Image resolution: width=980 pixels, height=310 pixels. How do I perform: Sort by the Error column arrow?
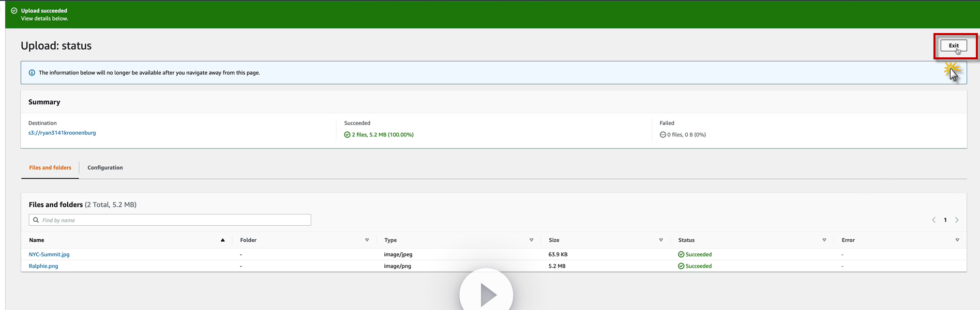(957, 240)
